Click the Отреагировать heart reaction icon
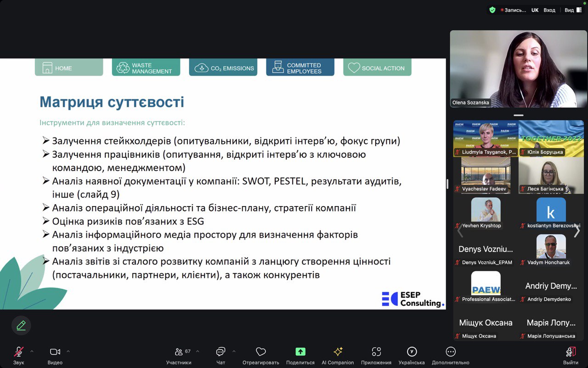 260,352
